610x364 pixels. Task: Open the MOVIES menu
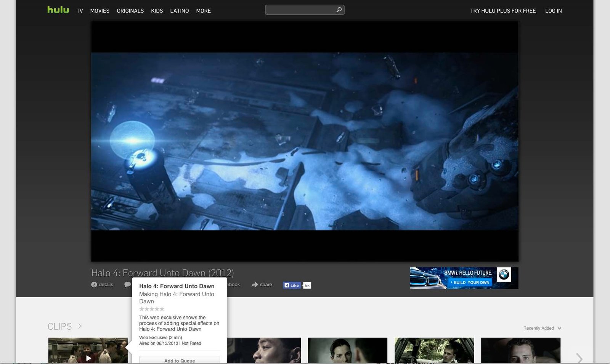100,11
